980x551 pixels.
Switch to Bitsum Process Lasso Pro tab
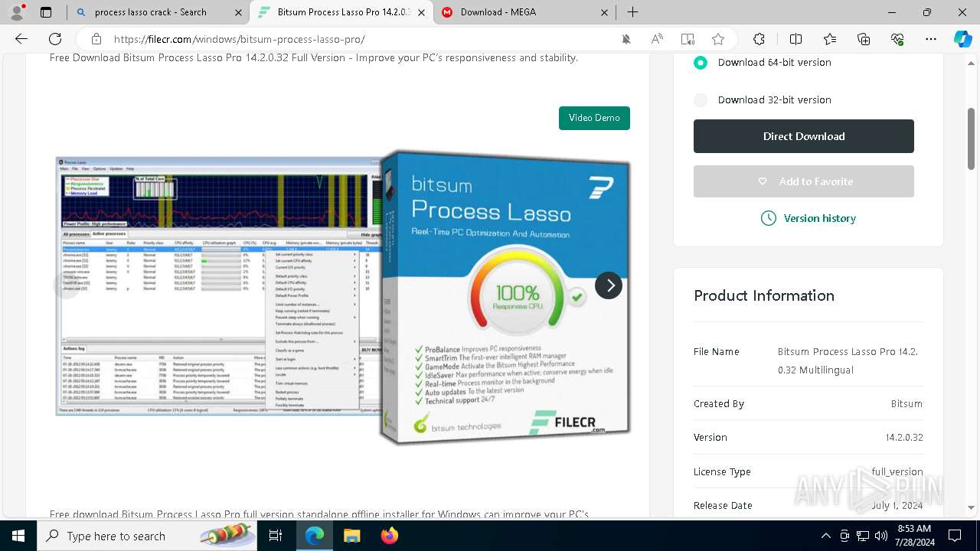click(341, 12)
